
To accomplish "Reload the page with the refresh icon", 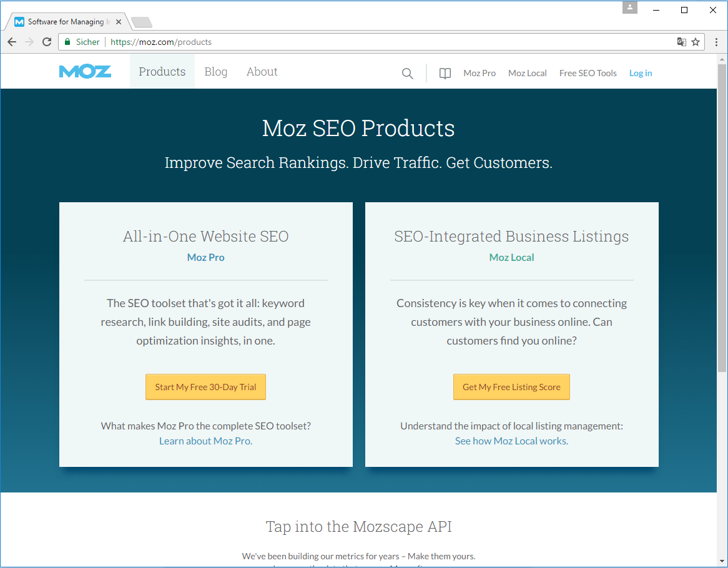I will point(47,42).
